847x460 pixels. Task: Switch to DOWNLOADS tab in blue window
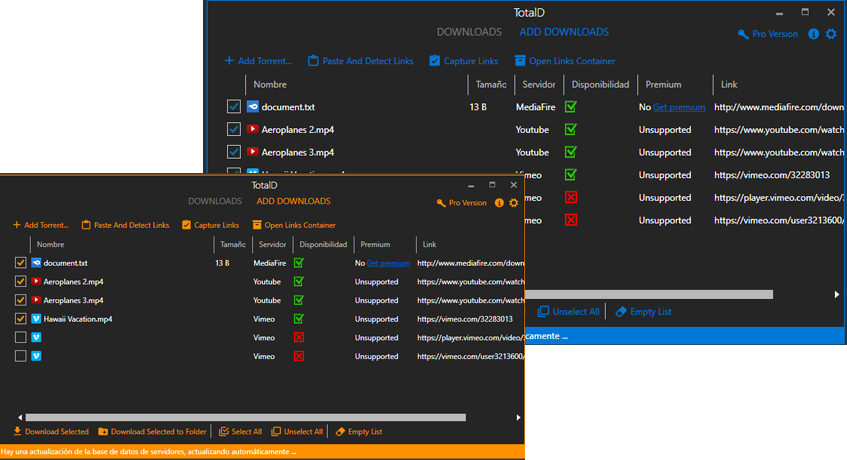point(469,32)
